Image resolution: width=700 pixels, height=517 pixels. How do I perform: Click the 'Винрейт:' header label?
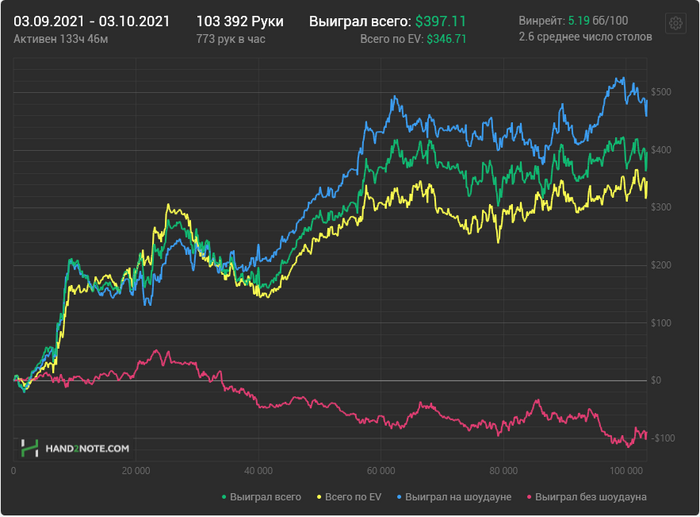(542, 21)
